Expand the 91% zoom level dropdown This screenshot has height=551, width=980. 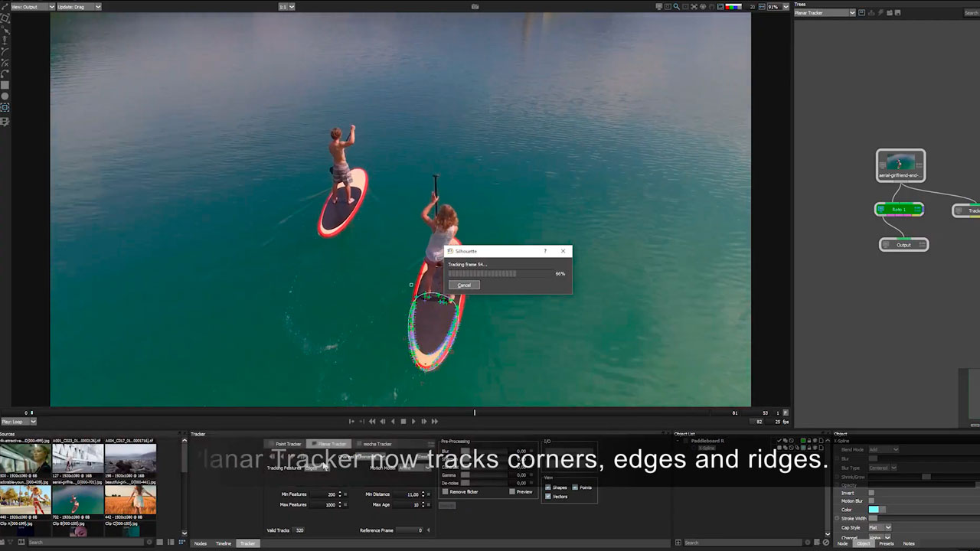coord(785,7)
